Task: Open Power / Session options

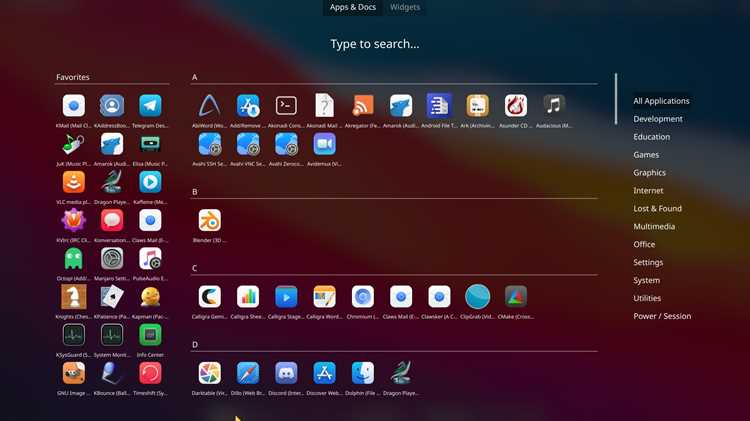Action: tap(662, 316)
